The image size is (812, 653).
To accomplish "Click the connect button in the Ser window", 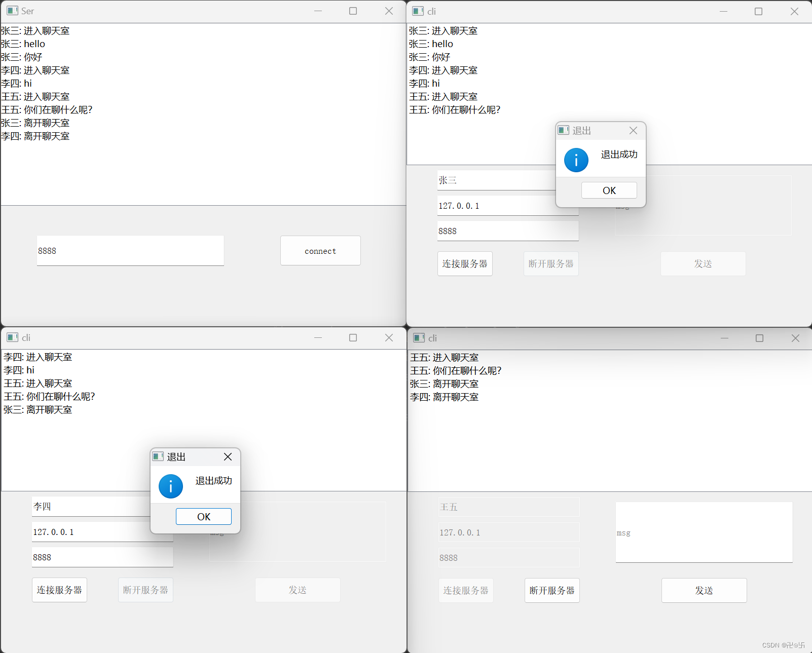I will point(320,250).
